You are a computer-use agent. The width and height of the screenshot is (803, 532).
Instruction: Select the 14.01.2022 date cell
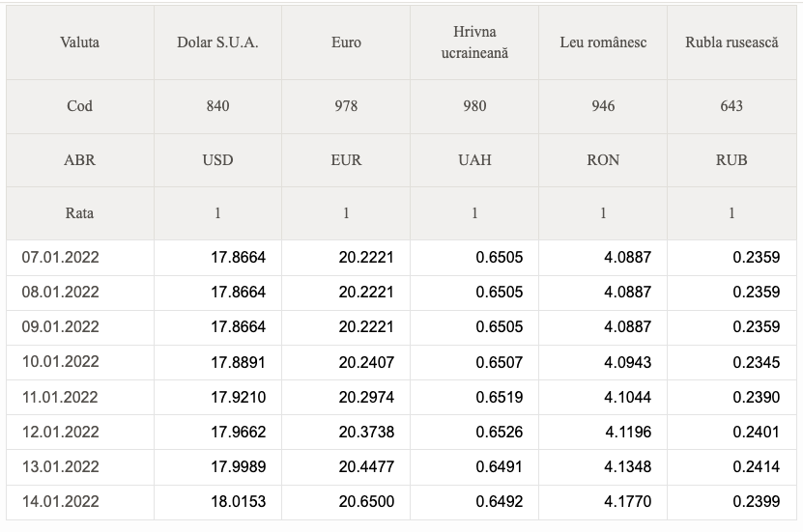tap(80, 501)
